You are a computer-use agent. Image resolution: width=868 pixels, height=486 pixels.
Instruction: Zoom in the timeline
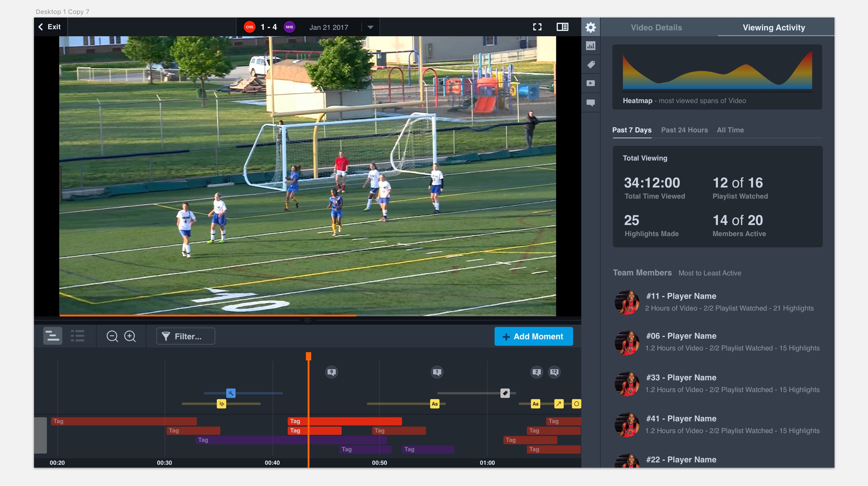130,336
